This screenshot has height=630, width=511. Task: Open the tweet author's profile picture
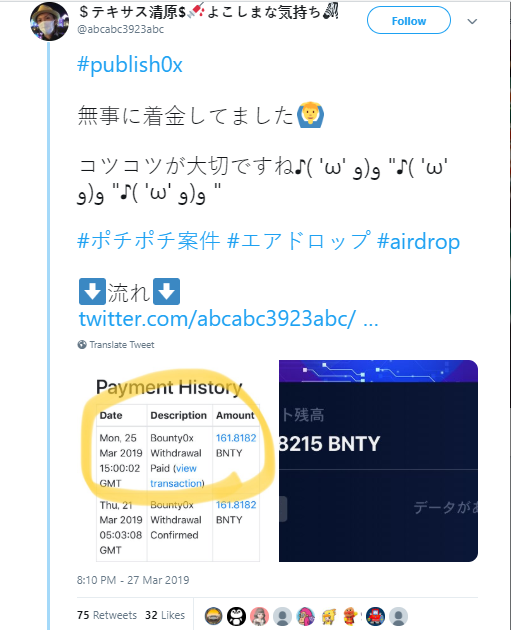tap(49, 21)
